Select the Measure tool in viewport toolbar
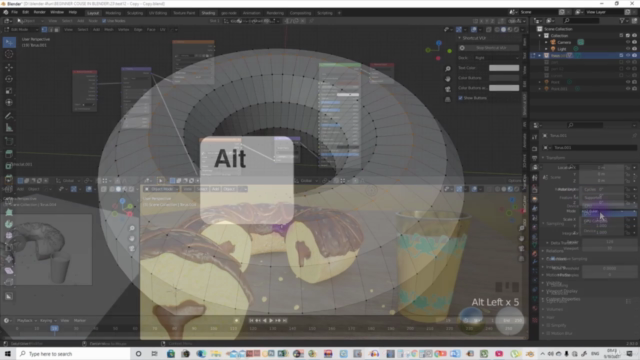 (x=9, y=128)
